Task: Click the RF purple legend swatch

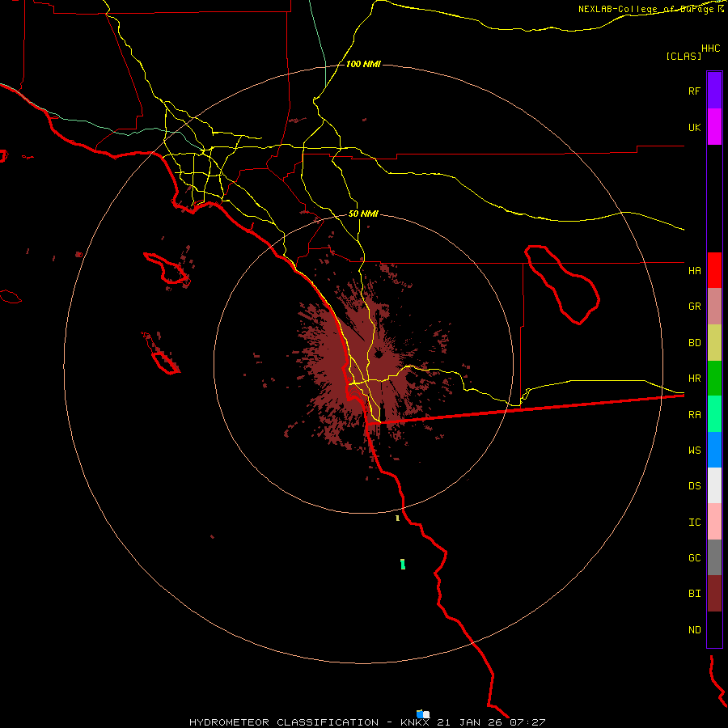Action: point(714,90)
